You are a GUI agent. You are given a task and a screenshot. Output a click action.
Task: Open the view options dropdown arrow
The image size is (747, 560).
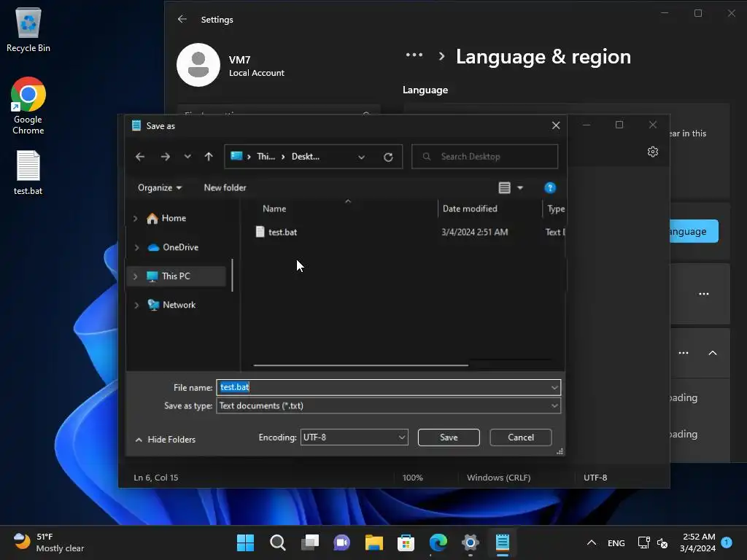click(520, 188)
